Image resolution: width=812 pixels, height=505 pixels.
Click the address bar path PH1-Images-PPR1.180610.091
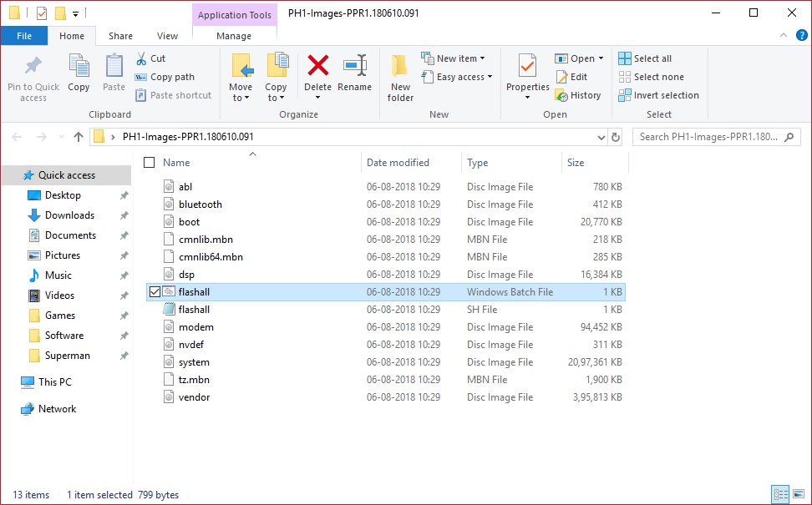[188, 137]
